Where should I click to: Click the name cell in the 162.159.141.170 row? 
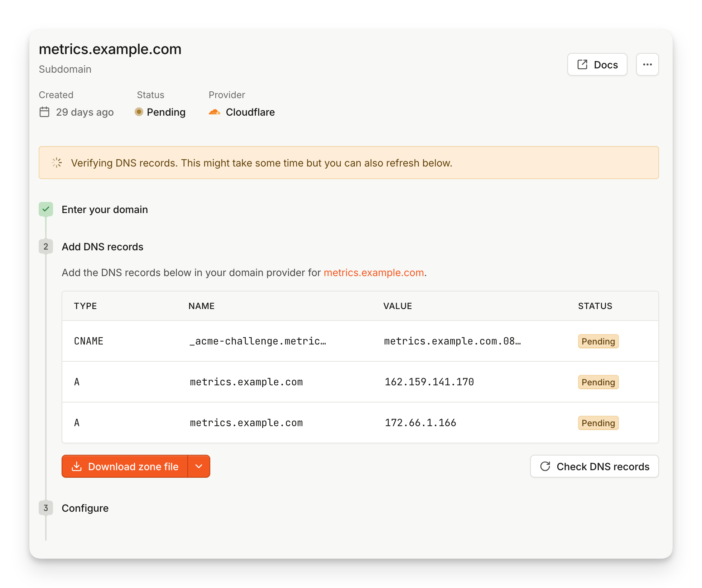pyautogui.click(x=246, y=382)
